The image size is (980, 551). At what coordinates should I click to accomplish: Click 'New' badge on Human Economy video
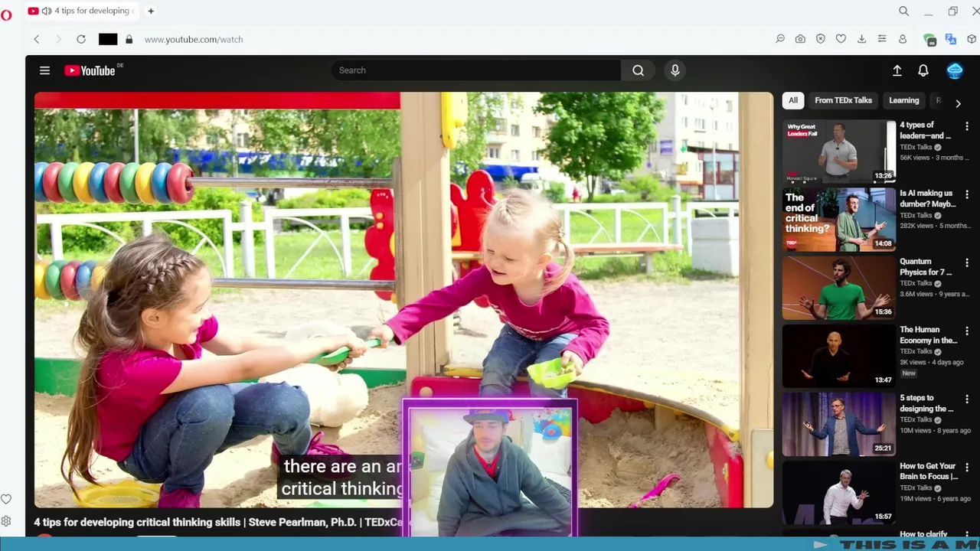(909, 373)
